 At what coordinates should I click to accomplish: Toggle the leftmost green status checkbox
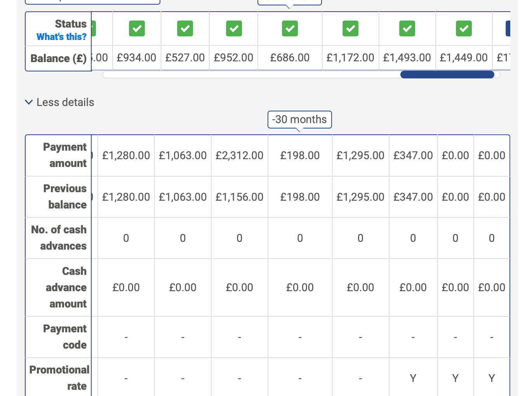pyautogui.click(x=92, y=28)
